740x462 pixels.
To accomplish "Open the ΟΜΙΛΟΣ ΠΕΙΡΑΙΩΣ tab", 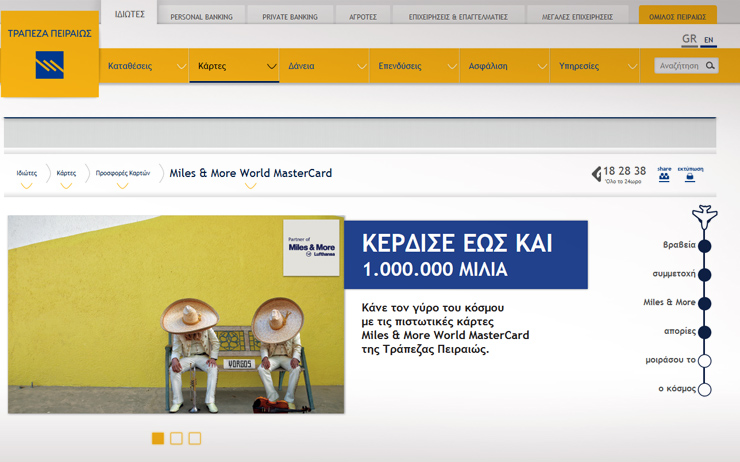I will (x=677, y=17).
